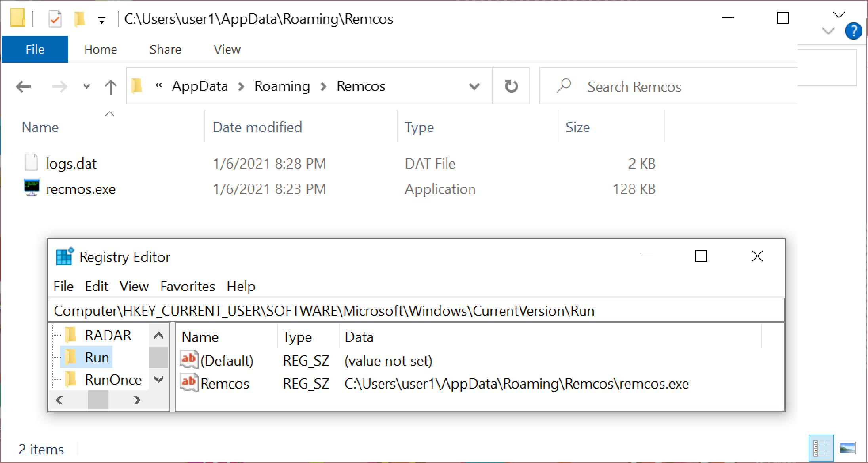Image resolution: width=868 pixels, height=463 pixels.
Task: Open Registry Editor File menu
Action: [x=63, y=286]
